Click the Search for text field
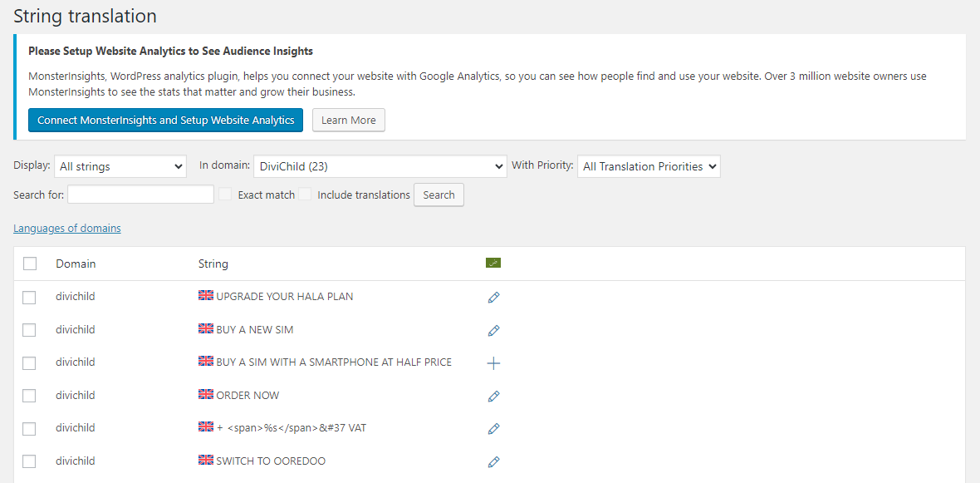980x483 pixels. pos(141,195)
